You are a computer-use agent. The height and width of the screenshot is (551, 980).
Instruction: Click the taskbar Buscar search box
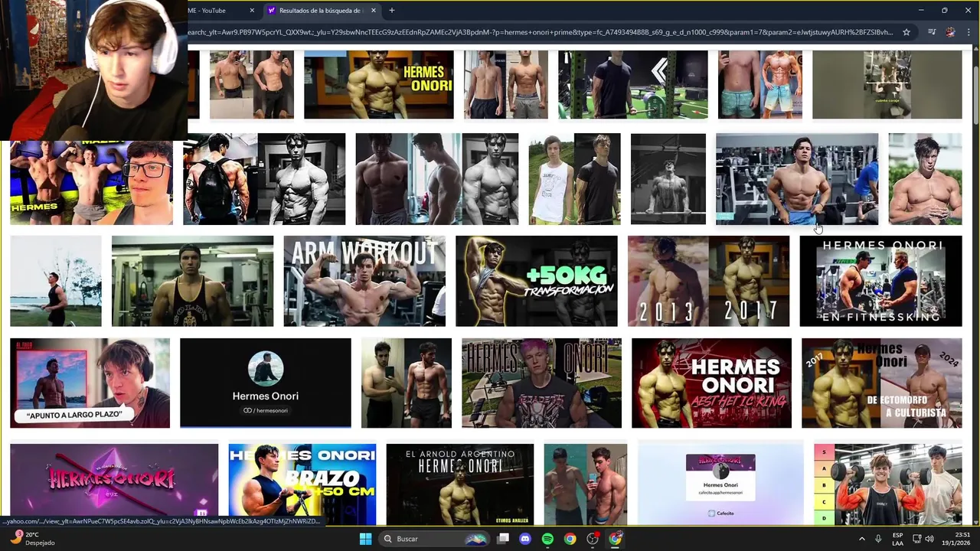435,539
